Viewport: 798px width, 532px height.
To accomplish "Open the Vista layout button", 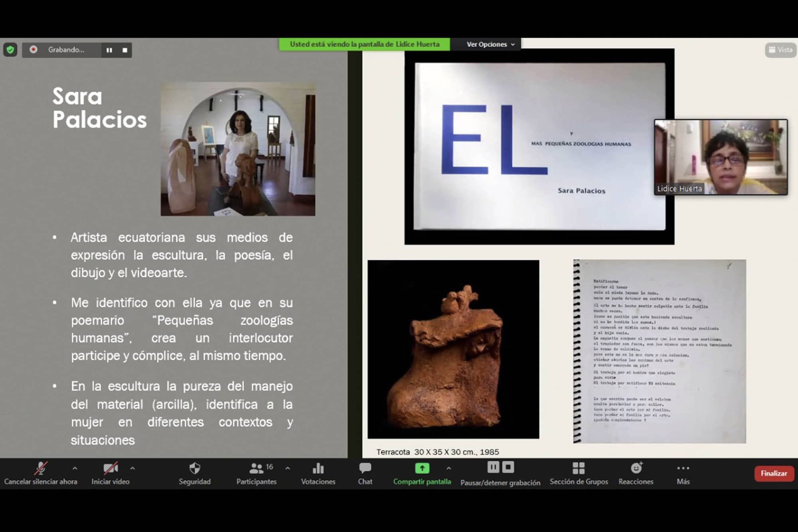I will pos(780,50).
